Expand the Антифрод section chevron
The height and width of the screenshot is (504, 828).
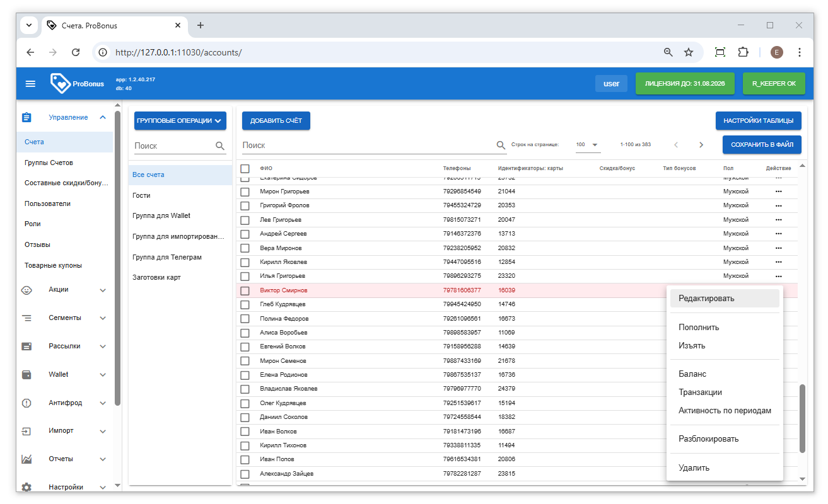click(103, 403)
